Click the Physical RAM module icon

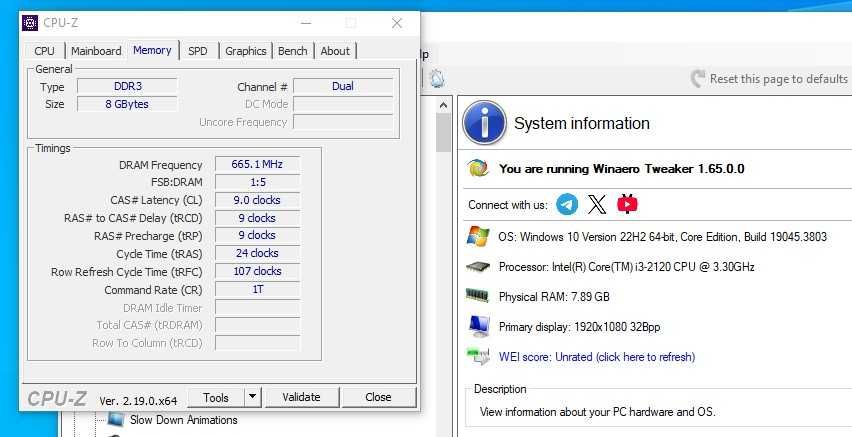(478, 296)
